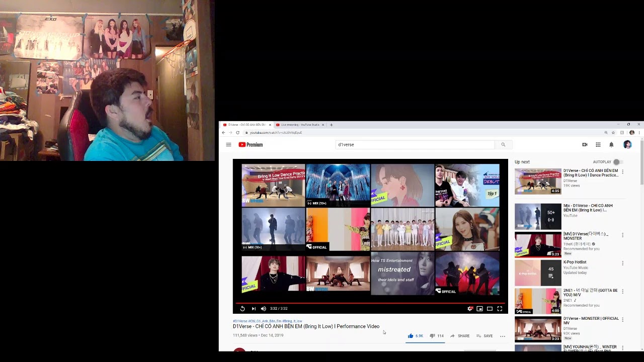Open the Dance Practice up-next thumbnail
This screenshot has width=644, height=362.
coord(538,182)
